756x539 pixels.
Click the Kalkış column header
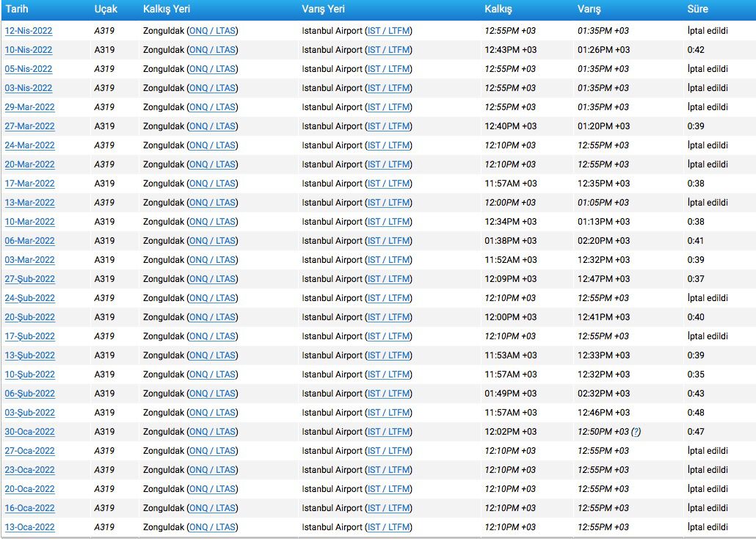point(498,9)
